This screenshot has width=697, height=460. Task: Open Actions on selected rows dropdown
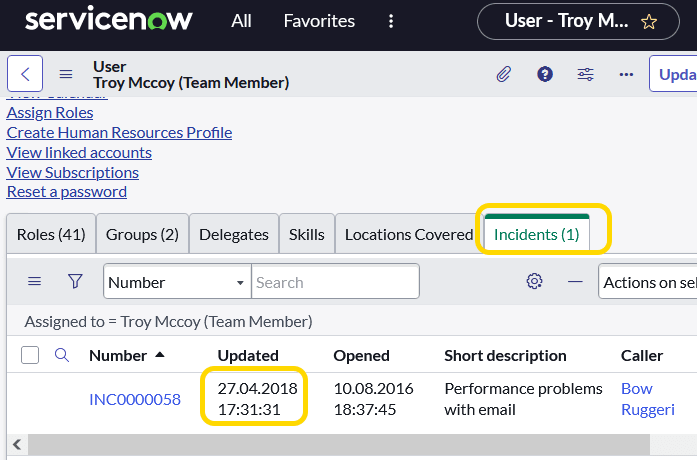tap(648, 282)
